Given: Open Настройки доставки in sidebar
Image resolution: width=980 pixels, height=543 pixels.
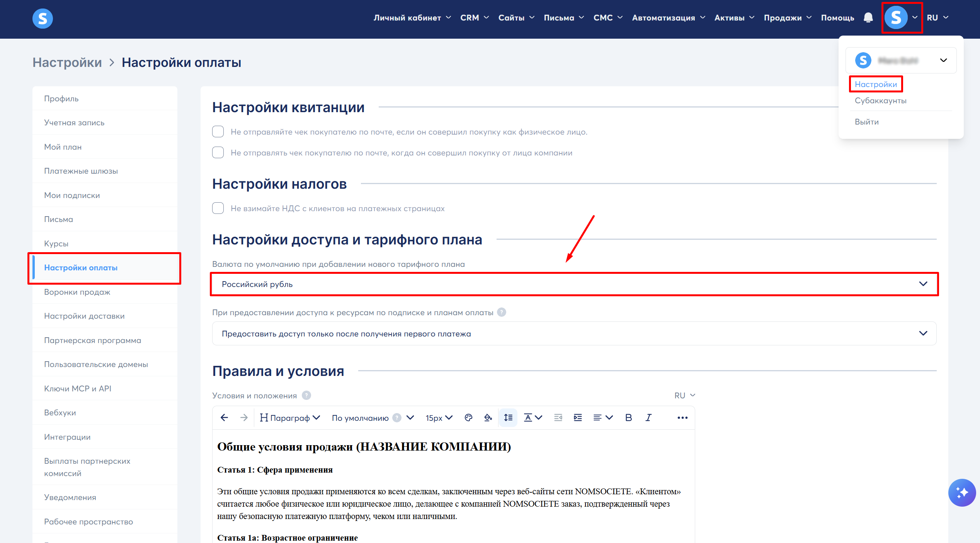Looking at the screenshot, I should point(105,316).
